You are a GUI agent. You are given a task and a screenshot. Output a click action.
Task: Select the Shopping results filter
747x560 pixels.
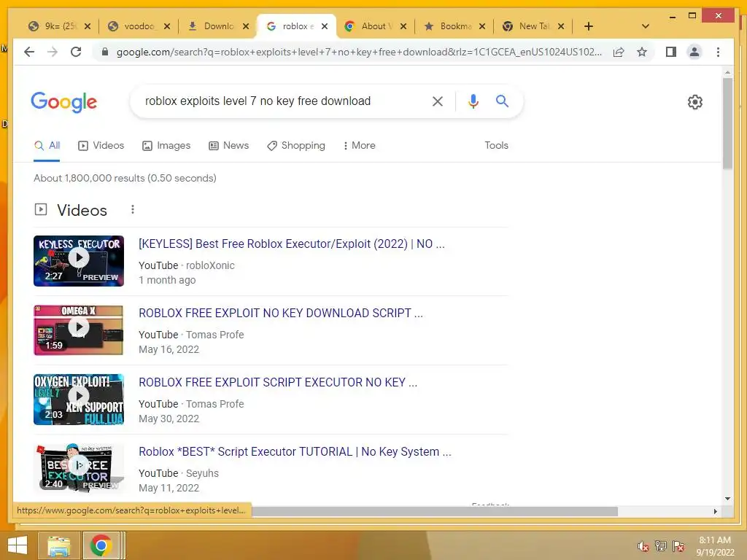click(x=296, y=145)
